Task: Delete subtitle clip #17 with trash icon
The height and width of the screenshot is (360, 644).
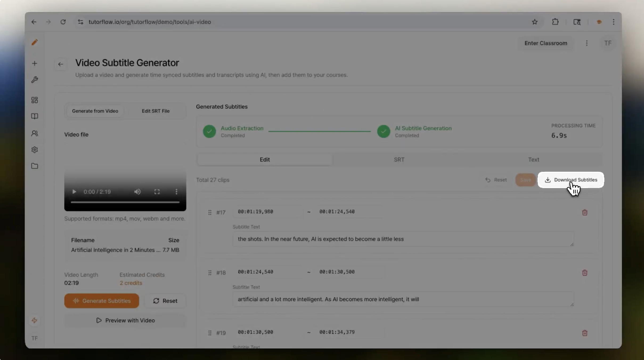Action: coord(585,212)
